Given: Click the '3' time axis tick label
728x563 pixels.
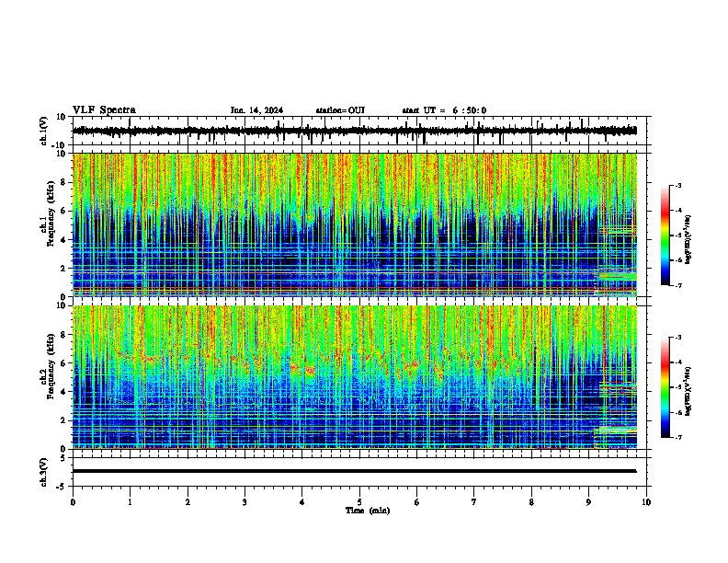Looking at the screenshot, I should click(x=245, y=502).
